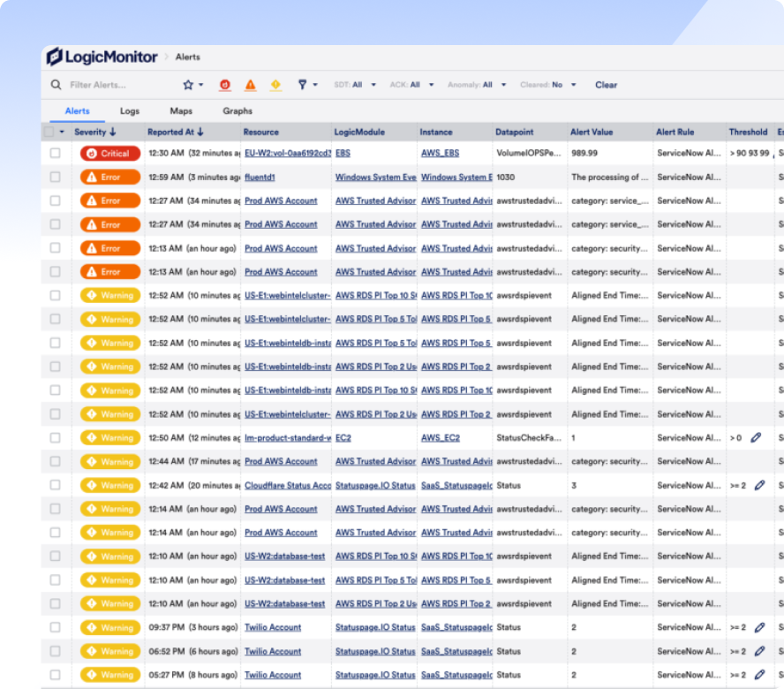Open the AWS_EC2 instance link
784x689 pixels.
tap(441, 438)
